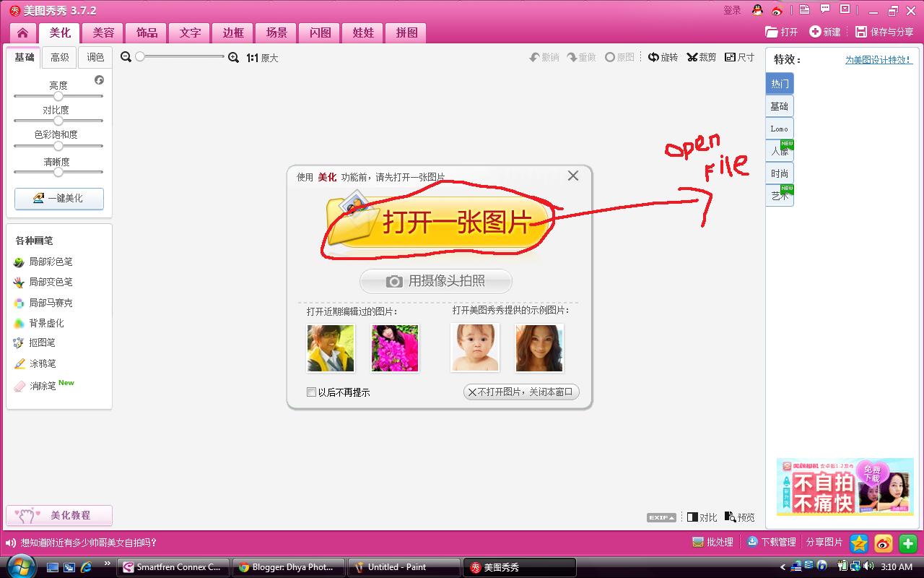
Task: Click the 打开 open folder button
Action: pos(782,32)
